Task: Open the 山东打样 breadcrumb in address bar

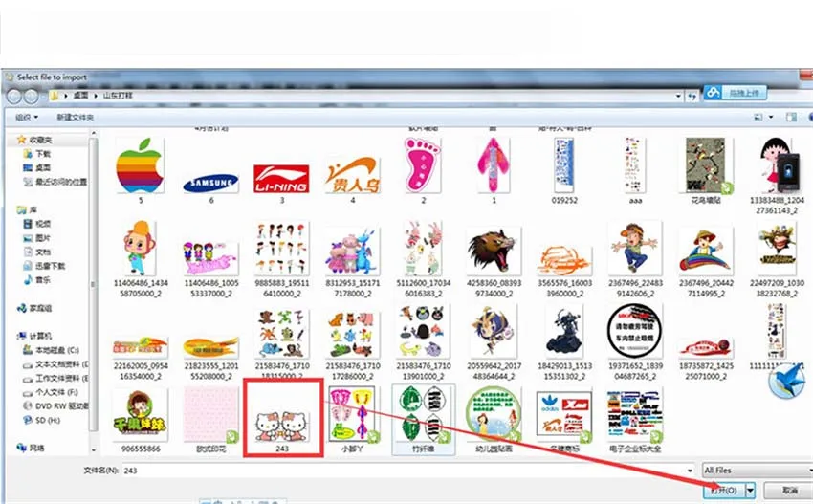Action: pyautogui.click(x=119, y=96)
